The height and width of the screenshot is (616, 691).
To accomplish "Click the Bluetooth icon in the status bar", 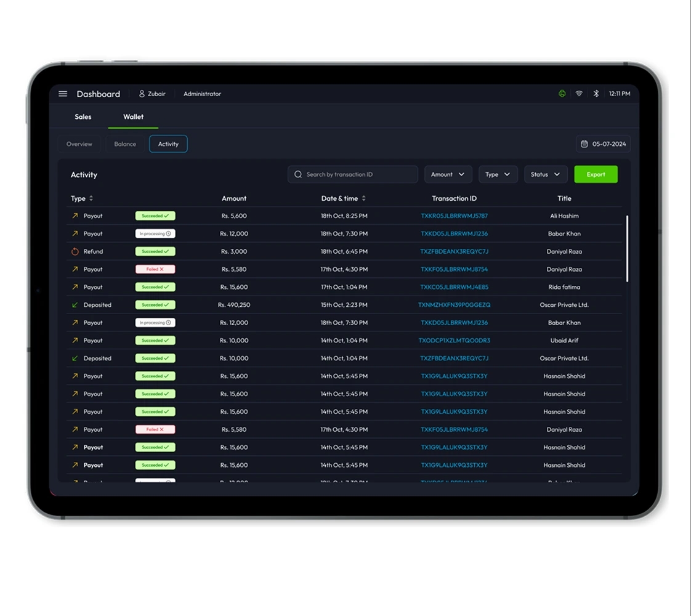I will pyautogui.click(x=596, y=93).
